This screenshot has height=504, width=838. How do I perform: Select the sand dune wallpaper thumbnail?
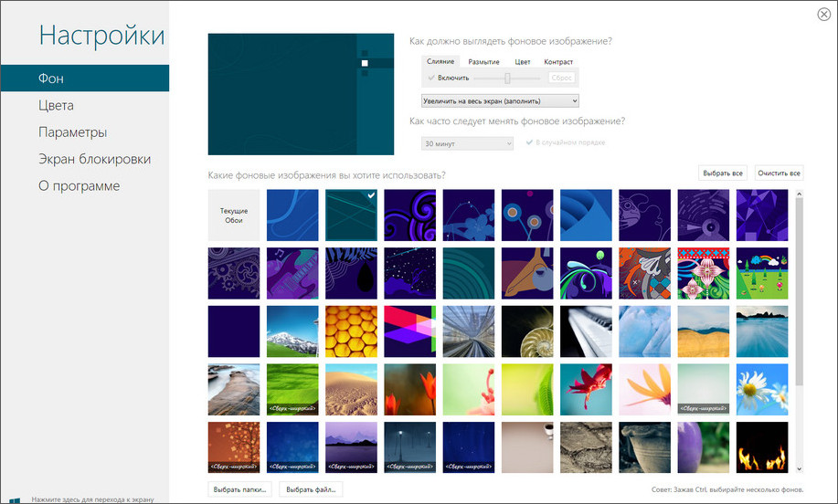click(x=351, y=390)
